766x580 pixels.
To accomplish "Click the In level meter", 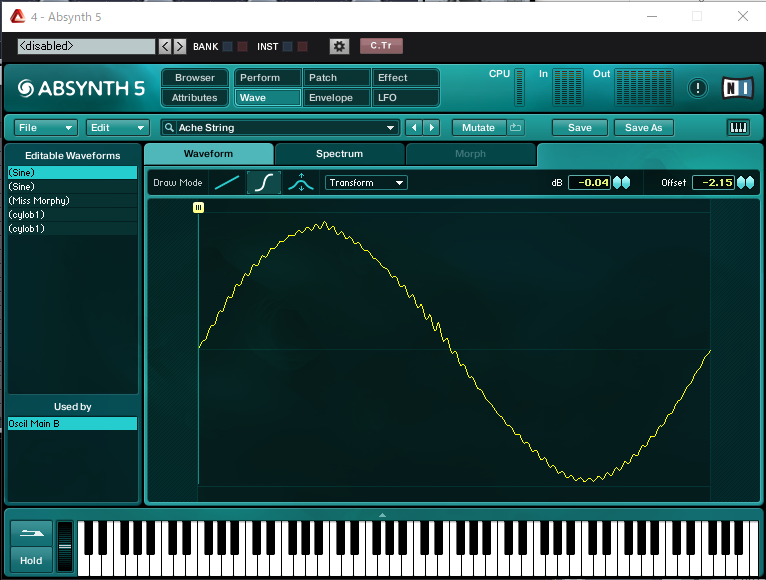I will click(568, 87).
